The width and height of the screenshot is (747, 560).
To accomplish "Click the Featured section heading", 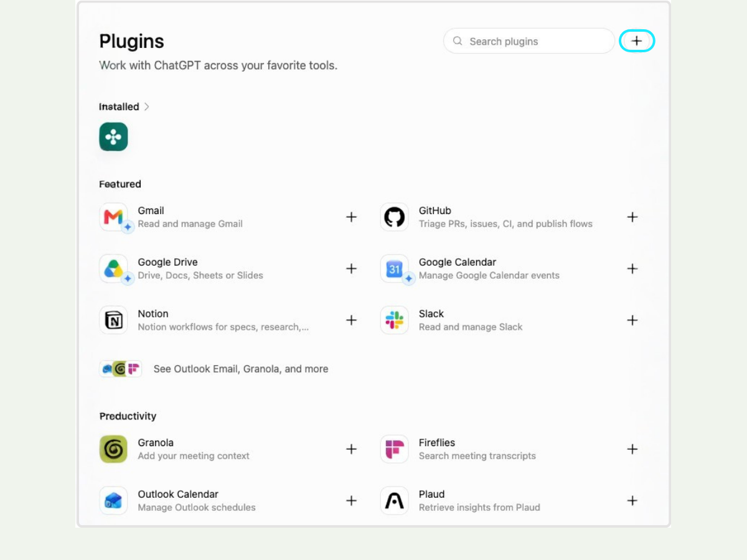I will click(120, 184).
